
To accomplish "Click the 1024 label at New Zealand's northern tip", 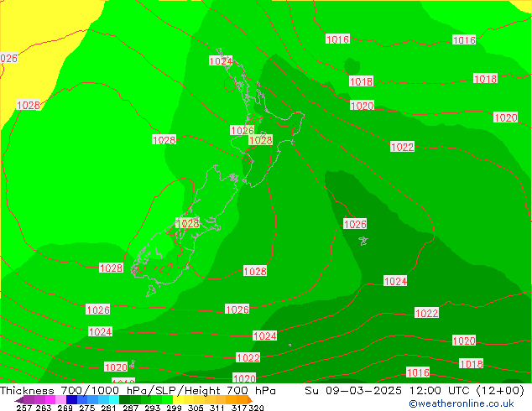I will pyautogui.click(x=221, y=60).
